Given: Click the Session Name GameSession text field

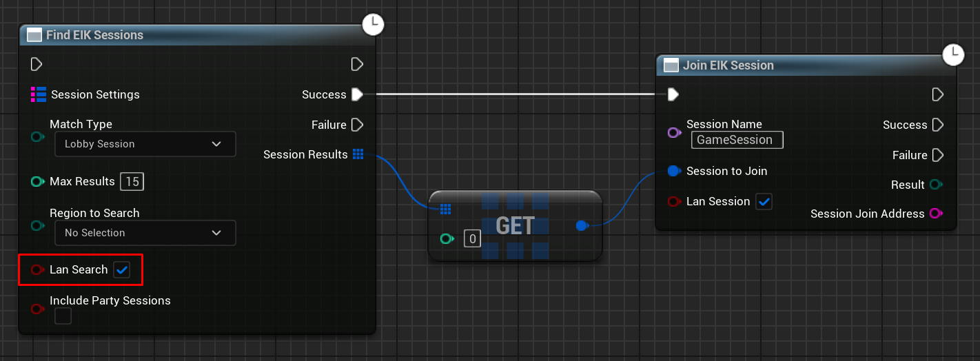Looking at the screenshot, I should click(737, 140).
